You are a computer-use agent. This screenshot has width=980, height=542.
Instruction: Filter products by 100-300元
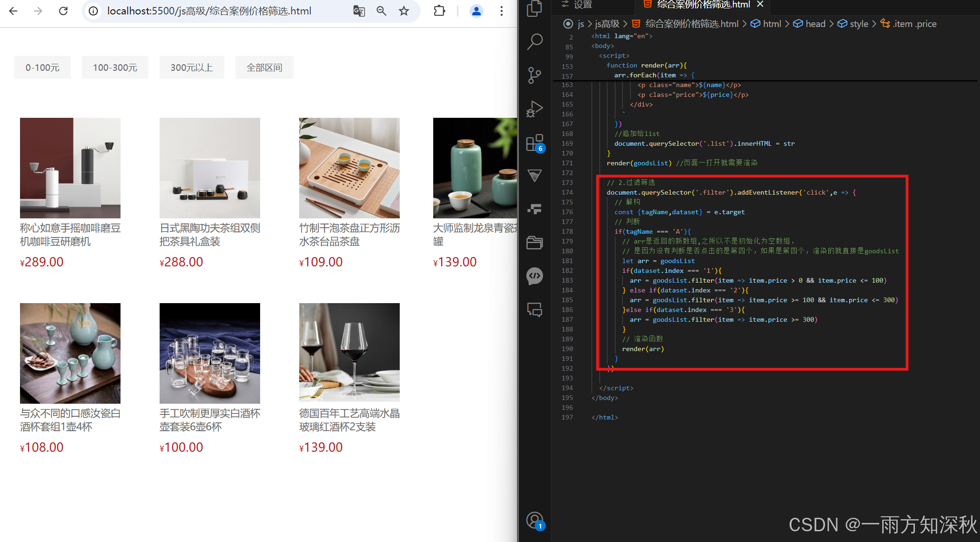tap(115, 68)
